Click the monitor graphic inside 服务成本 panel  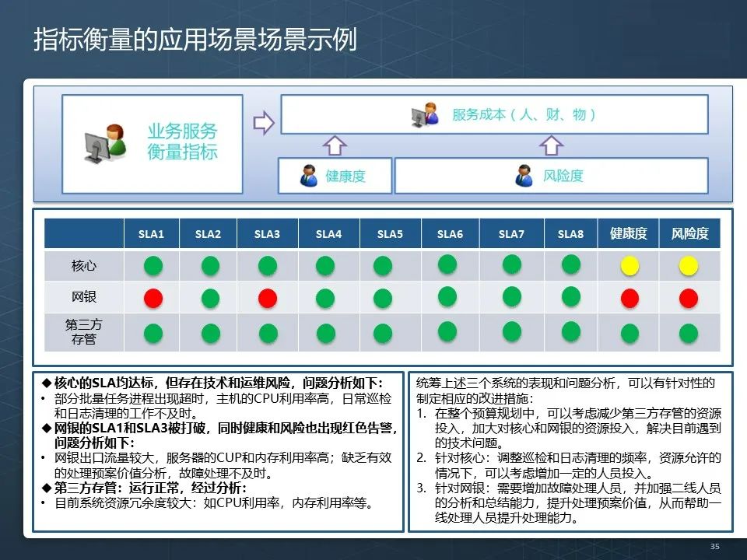[x=416, y=116]
